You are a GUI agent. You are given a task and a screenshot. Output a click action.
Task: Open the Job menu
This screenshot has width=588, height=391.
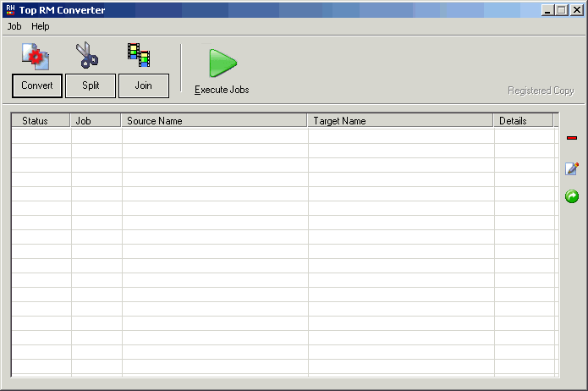14,26
